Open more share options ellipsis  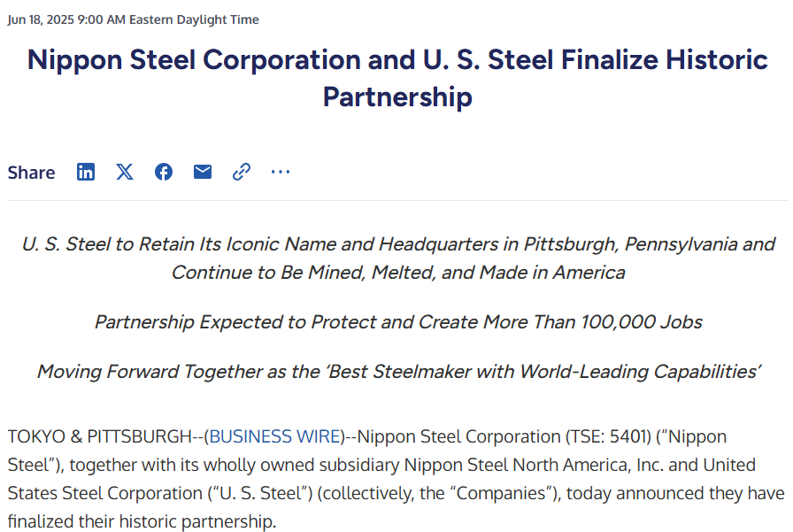(x=281, y=172)
